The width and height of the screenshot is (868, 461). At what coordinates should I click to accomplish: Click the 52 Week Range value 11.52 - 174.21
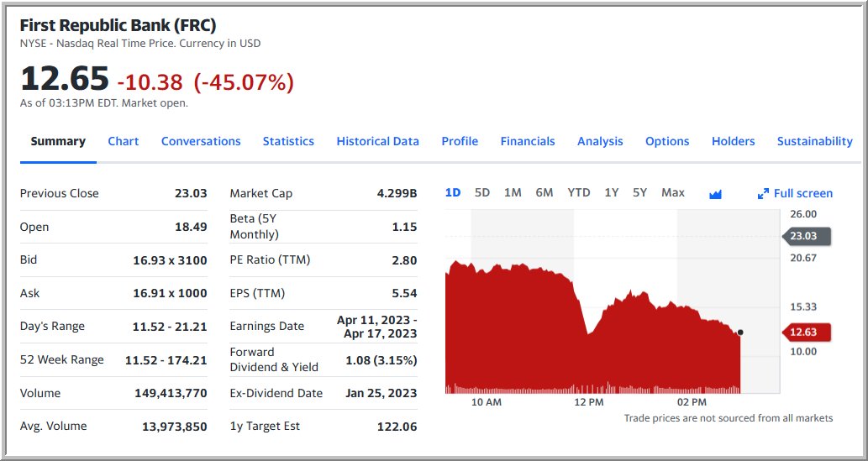166,360
